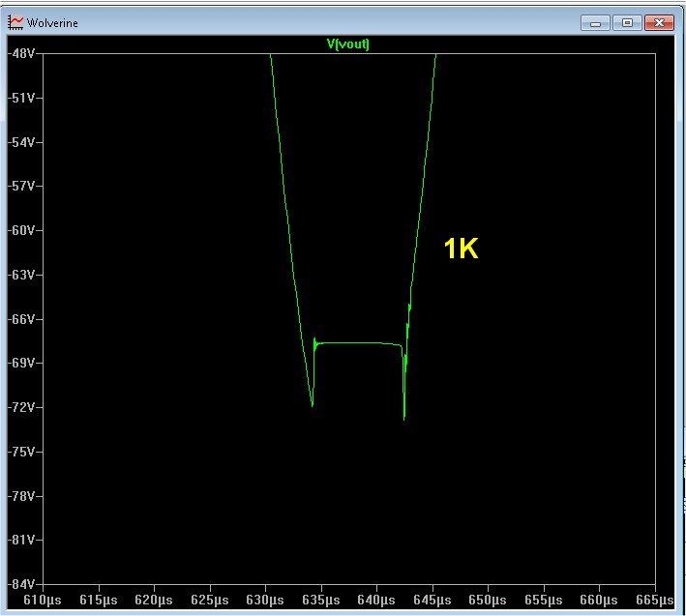Click the -75V vertical axis label
Image resolution: width=686 pixels, height=616 pixels.
click(x=21, y=452)
